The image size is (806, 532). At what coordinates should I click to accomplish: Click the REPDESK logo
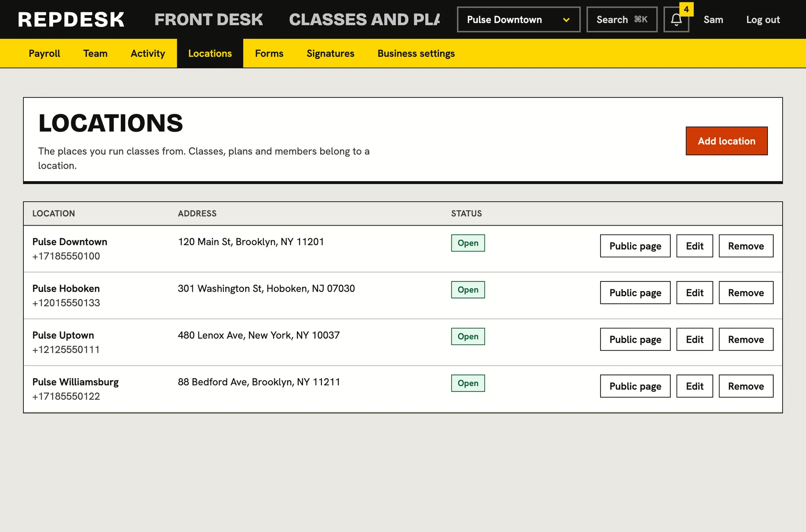(71, 20)
